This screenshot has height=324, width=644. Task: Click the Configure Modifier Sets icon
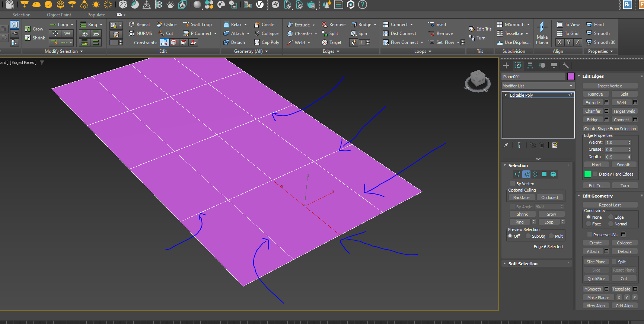tap(555, 145)
